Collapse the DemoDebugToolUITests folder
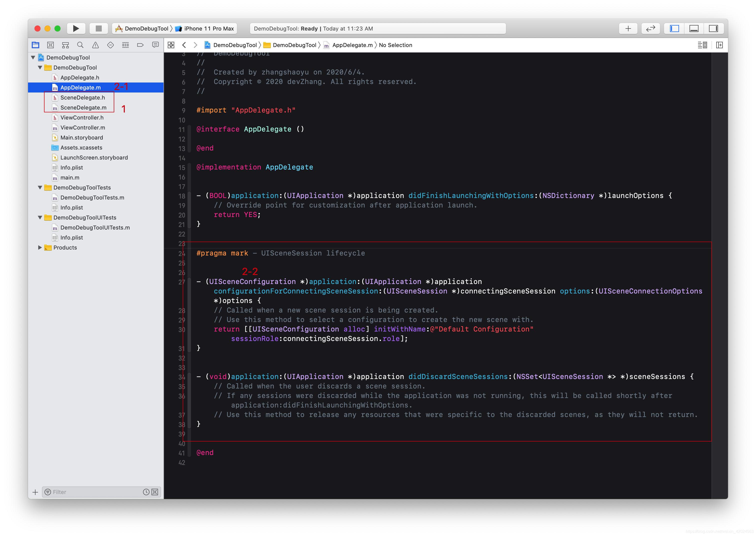This screenshot has height=536, width=756. [40, 217]
